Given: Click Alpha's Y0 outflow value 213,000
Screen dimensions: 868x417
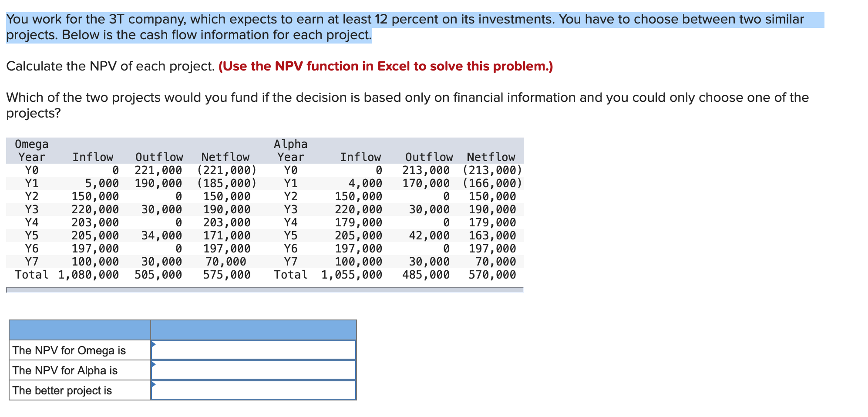Looking at the screenshot, I should (426, 170).
